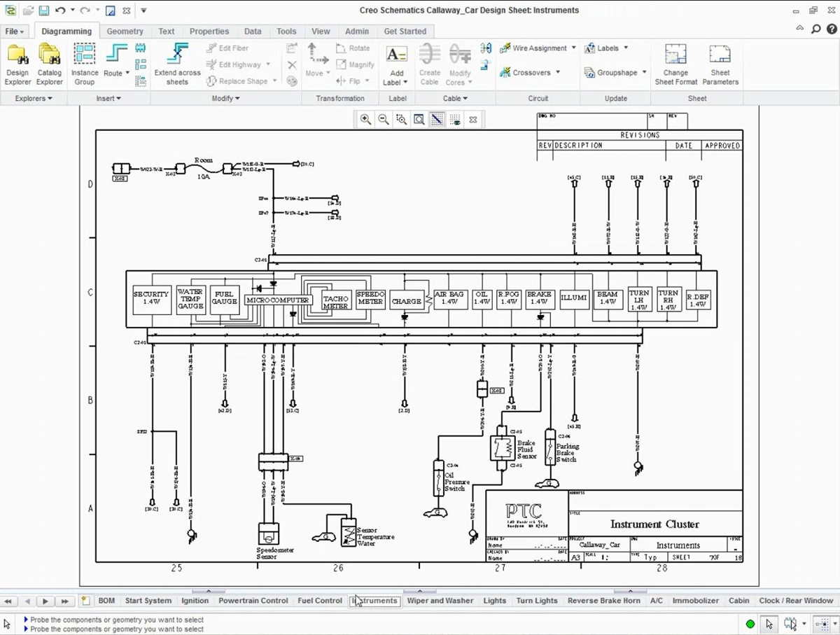The width and height of the screenshot is (840, 635).
Task: Open the Reverse Brake Horn sheet tab
Action: point(604,601)
